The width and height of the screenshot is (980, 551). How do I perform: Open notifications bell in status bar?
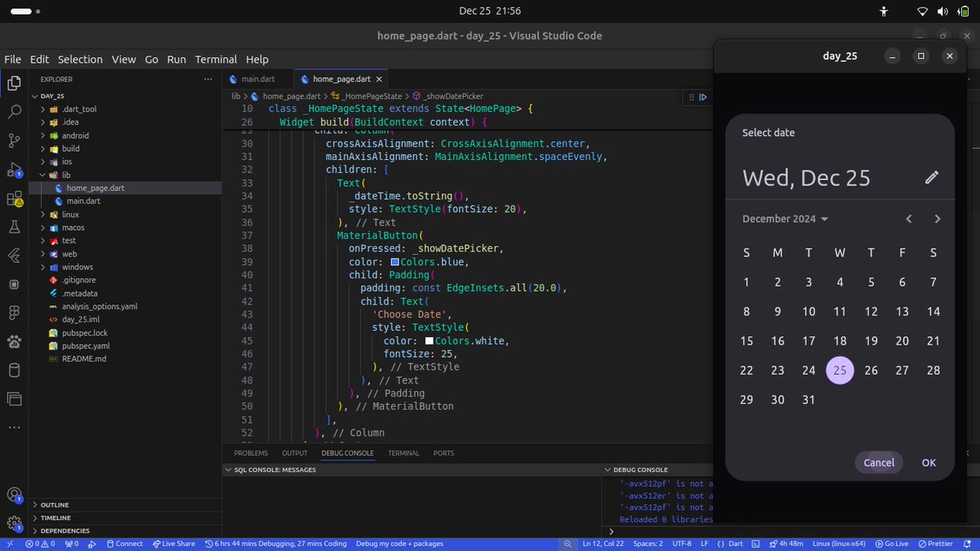point(968,544)
